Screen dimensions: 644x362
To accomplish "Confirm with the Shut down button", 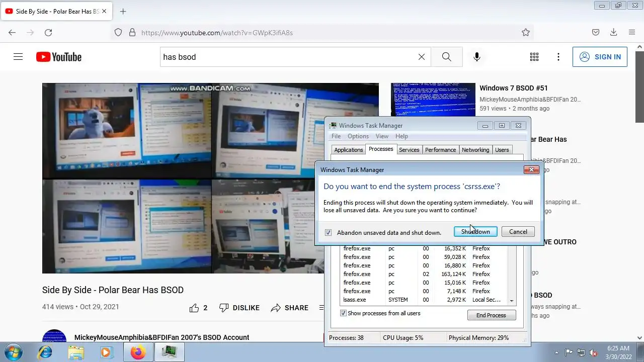I will click(x=475, y=231).
